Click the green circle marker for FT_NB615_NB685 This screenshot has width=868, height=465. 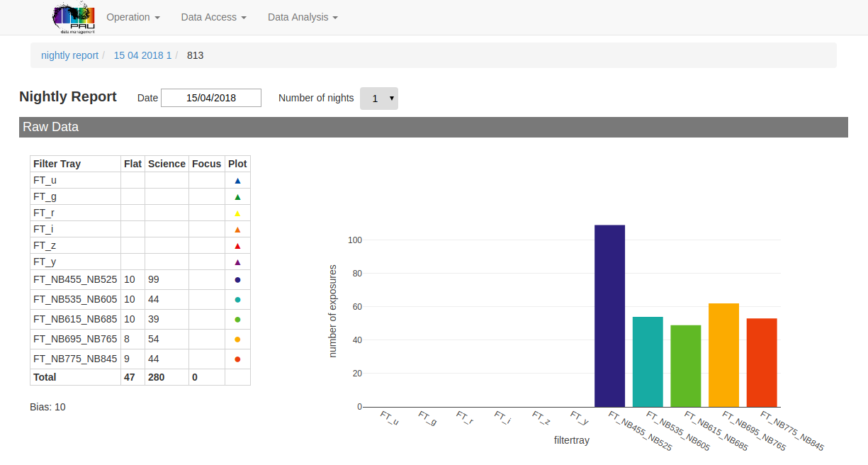coord(237,320)
